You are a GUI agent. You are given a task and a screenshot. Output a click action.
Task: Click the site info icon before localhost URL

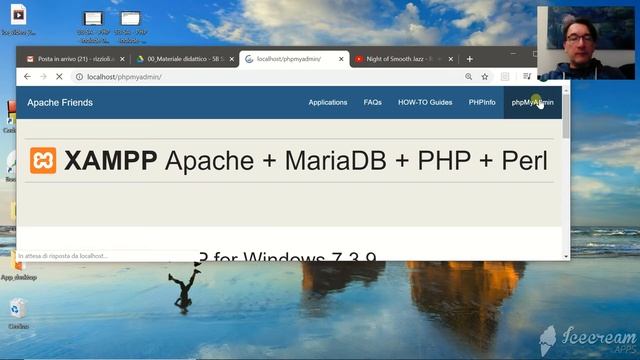(x=79, y=77)
